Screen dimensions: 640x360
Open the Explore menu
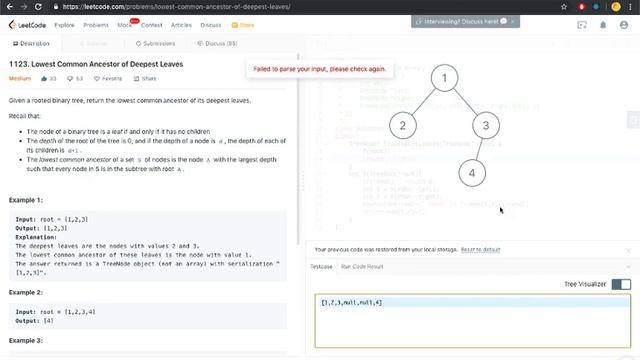click(x=64, y=25)
